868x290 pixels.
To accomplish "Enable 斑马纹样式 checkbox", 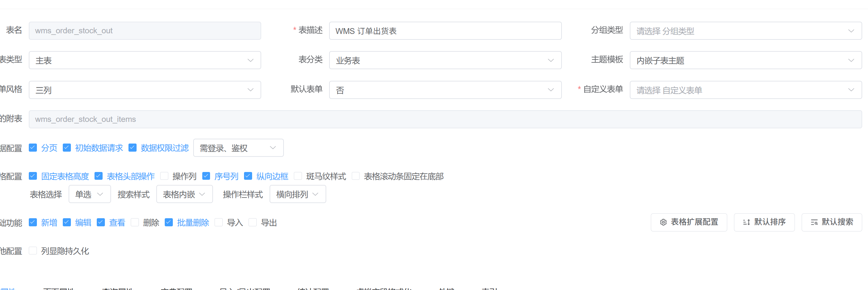I will click(298, 176).
